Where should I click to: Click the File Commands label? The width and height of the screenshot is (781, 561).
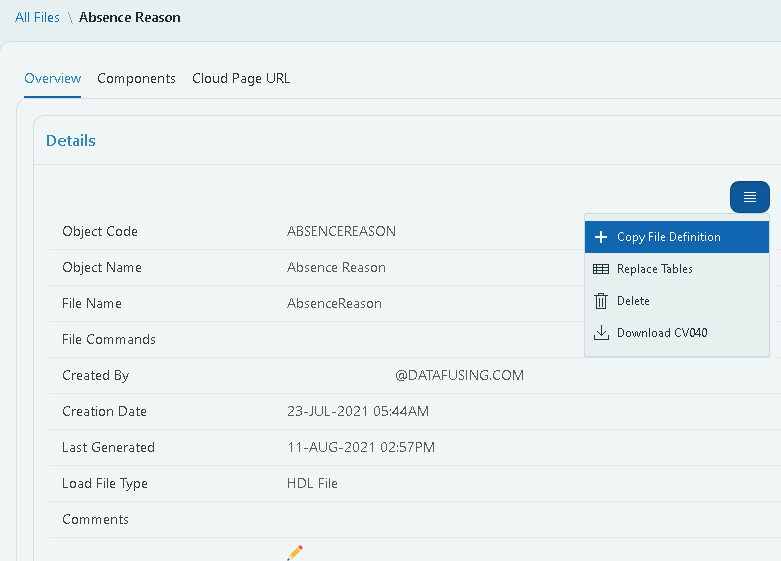click(109, 339)
